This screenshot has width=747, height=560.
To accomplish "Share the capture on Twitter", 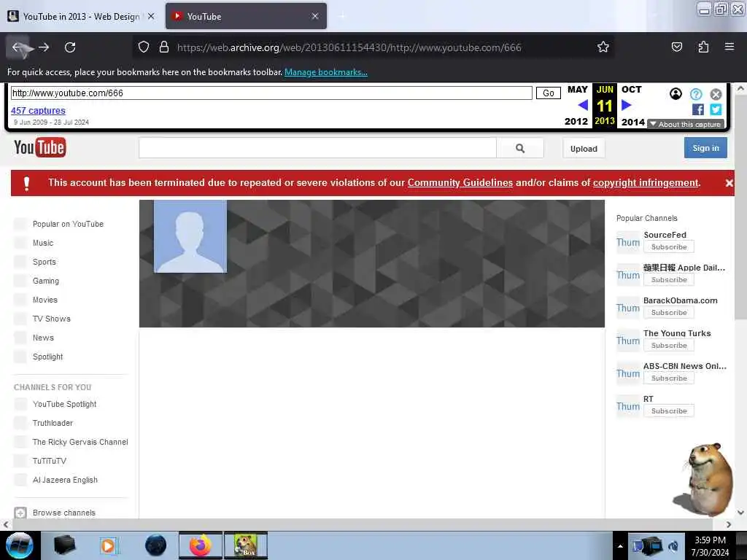I will (716, 109).
